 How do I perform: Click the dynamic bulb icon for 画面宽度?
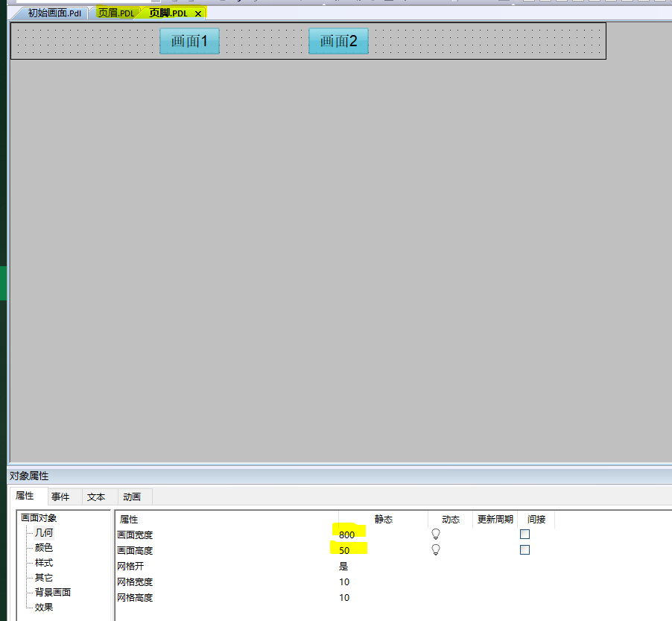coord(435,535)
